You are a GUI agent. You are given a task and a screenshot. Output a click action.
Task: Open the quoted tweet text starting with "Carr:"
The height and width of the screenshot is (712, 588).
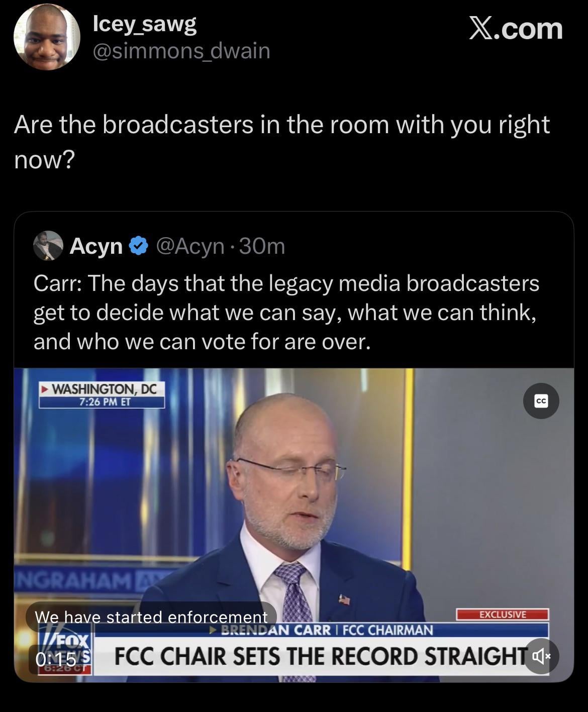pyautogui.click(x=286, y=312)
